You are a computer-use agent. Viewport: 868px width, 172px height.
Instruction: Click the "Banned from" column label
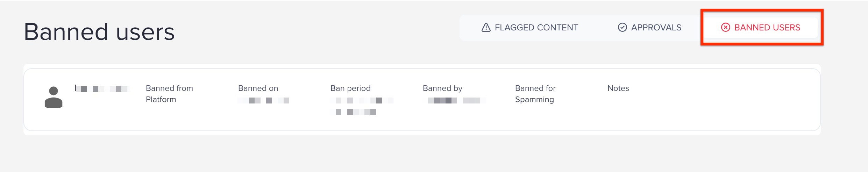(169, 88)
